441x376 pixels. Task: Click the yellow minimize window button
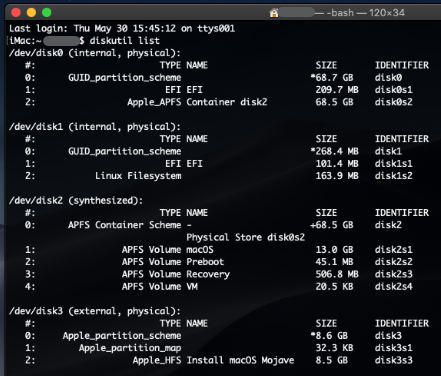[x=31, y=13]
